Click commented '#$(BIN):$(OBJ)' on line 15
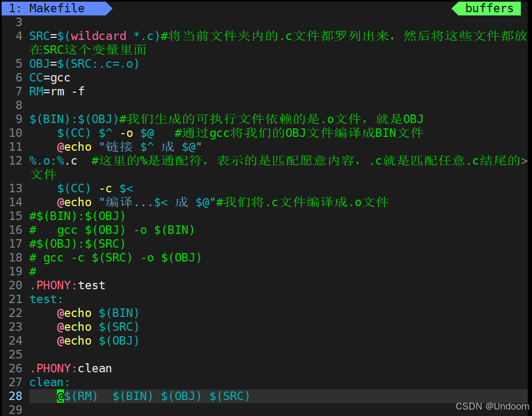The height and width of the screenshot is (416, 532). point(77,216)
